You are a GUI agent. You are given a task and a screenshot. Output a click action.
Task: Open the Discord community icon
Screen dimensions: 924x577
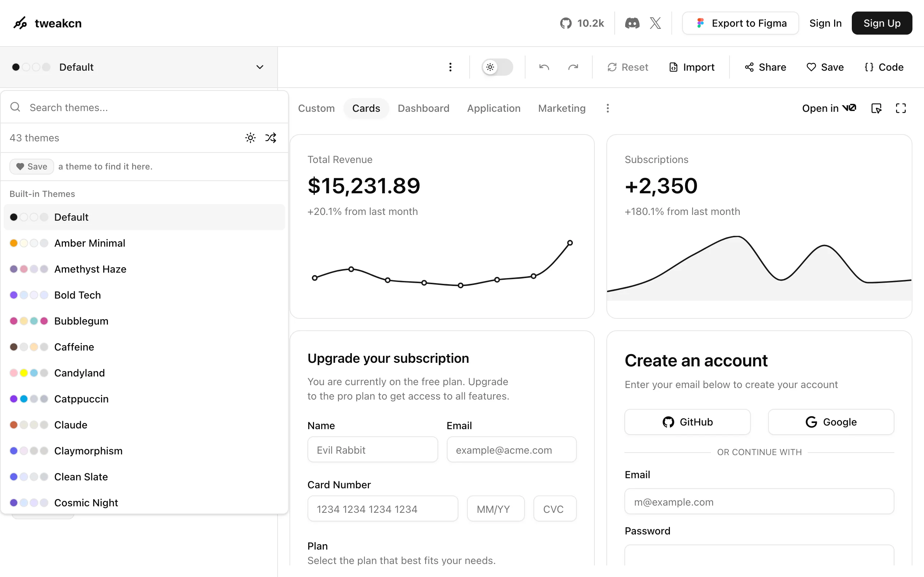coord(632,23)
